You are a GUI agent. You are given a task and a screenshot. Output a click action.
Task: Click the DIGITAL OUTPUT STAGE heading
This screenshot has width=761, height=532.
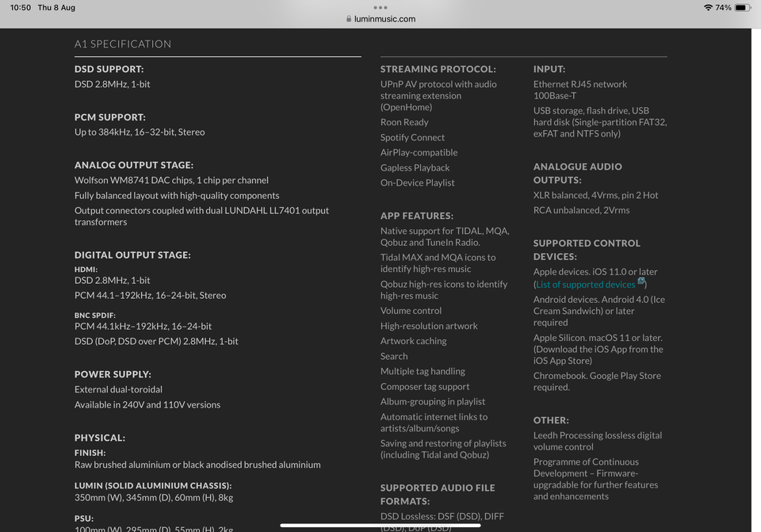132,255
